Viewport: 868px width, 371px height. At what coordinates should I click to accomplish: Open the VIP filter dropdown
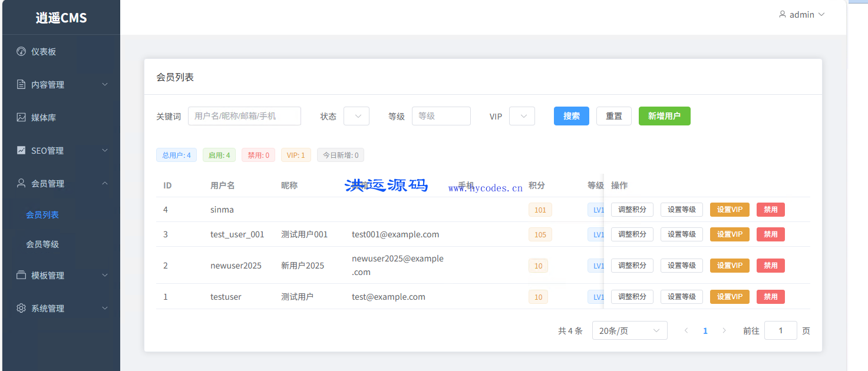click(x=522, y=116)
